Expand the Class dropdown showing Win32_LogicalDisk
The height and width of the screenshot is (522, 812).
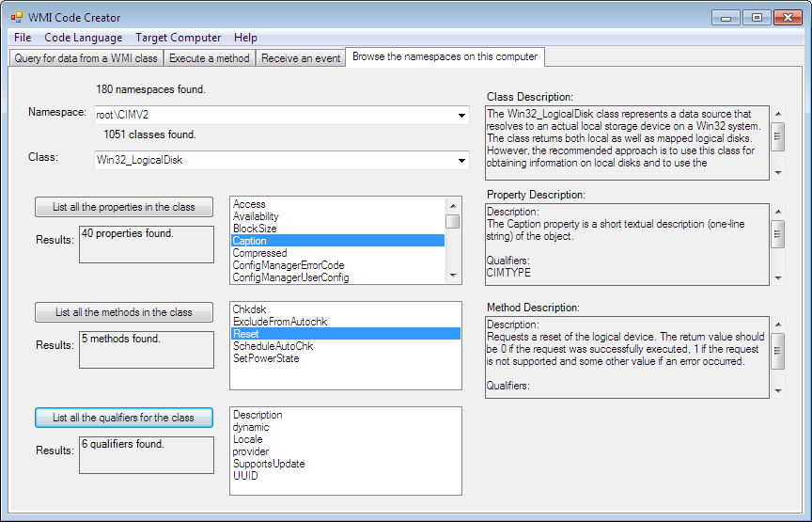click(461, 160)
